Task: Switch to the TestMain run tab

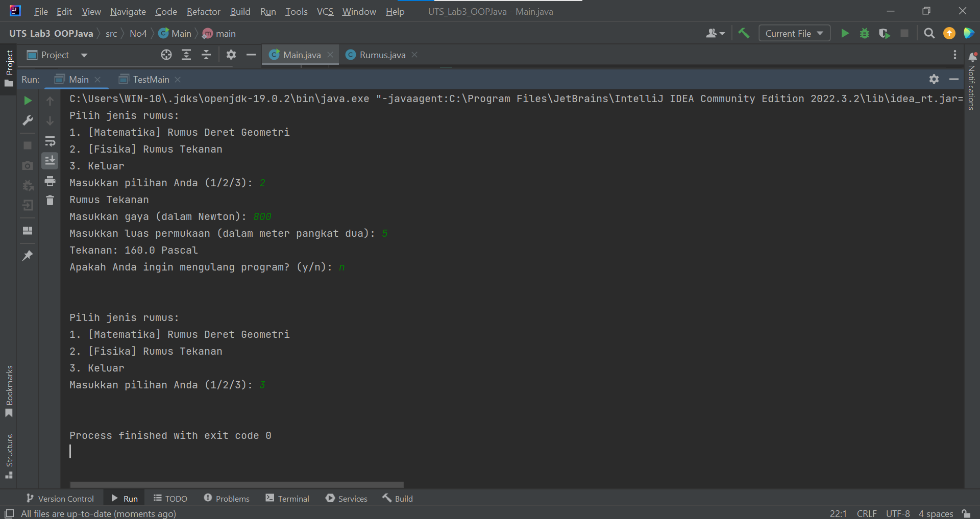Action: (x=150, y=80)
